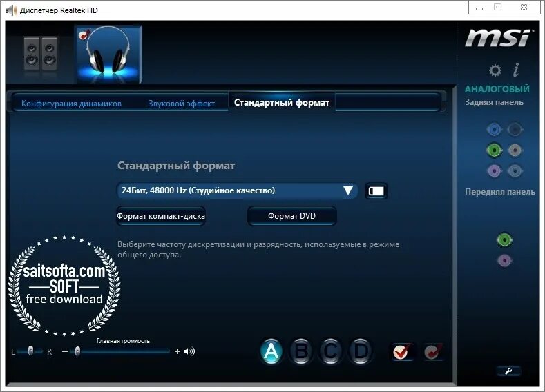545x392 pixels.
Task: Click Формат компакт-диска button
Action: pos(160,216)
